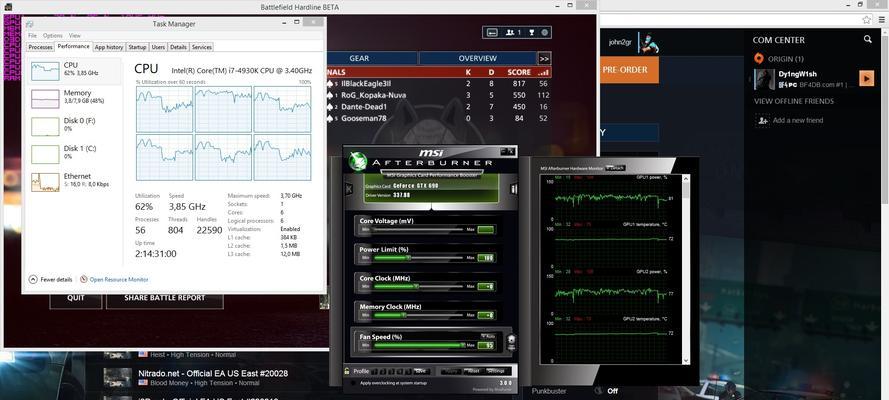
Task: Click the friends icon showing 1 in Battlefield top bar
Action: pos(513,32)
